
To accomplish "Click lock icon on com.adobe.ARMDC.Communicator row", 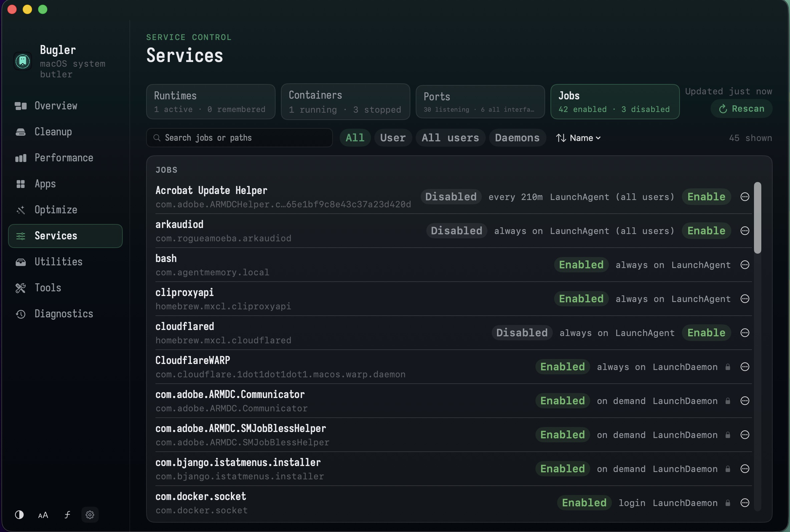I will point(728,401).
